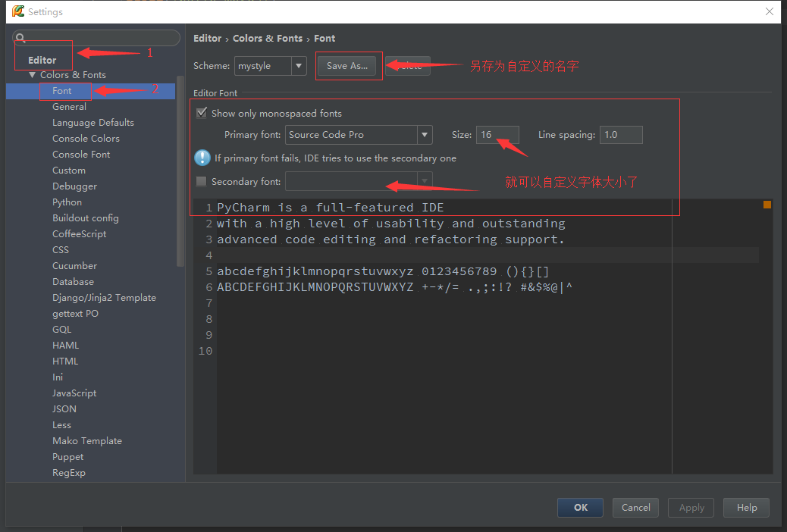Click the Delete button next to Save As
Image resolution: width=787 pixels, height=532 pixels.
click(408, 66)
